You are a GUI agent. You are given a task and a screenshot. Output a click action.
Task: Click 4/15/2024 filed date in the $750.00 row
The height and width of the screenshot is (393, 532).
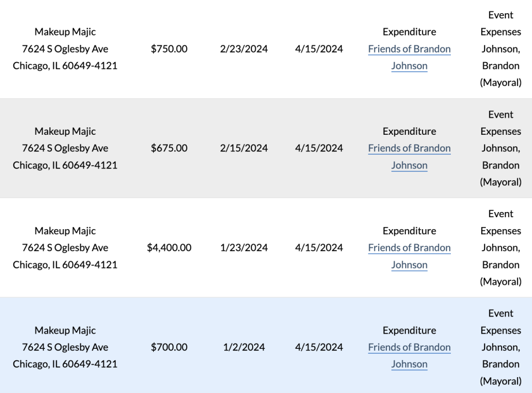point(319,49)
